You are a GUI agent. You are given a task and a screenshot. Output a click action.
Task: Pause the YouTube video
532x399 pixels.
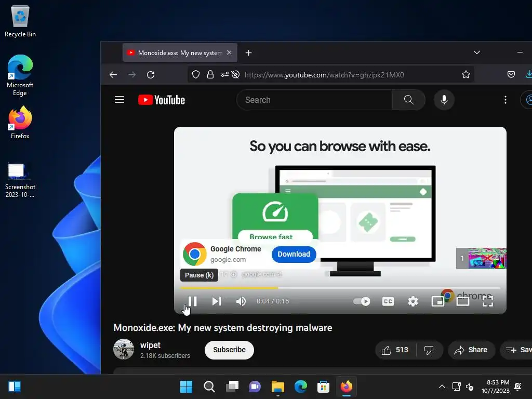pos(192,301)
